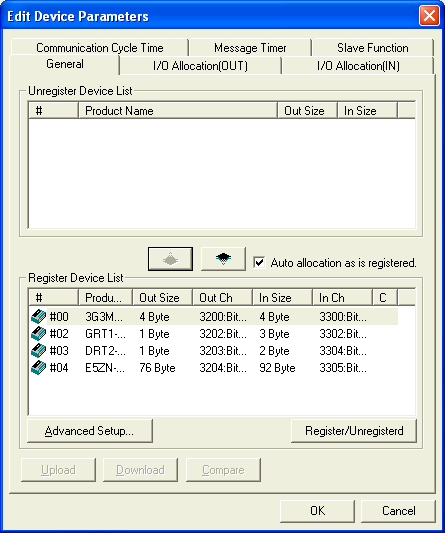Click product name DRT2-...

(105, 351)
